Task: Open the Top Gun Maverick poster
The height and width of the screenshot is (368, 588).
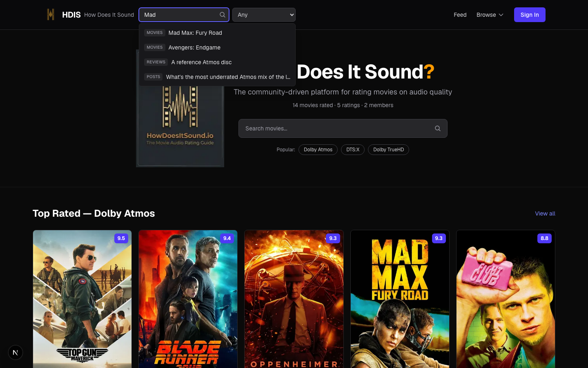Action: (82, 299)
